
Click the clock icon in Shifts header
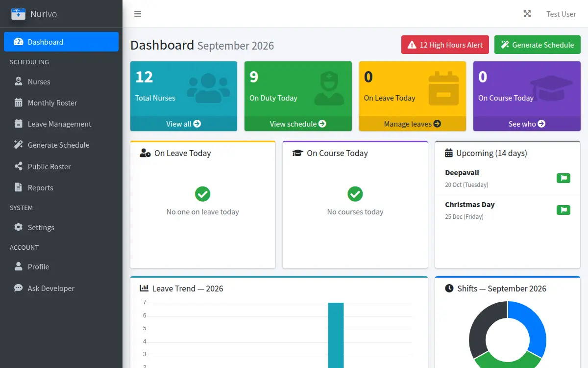coord(449,289)
